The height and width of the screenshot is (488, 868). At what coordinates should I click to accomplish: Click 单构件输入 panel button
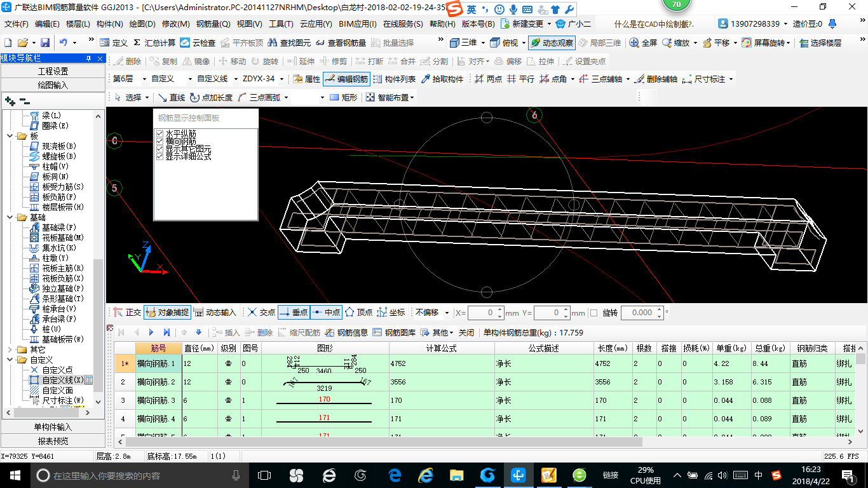[x=53, y=427]
